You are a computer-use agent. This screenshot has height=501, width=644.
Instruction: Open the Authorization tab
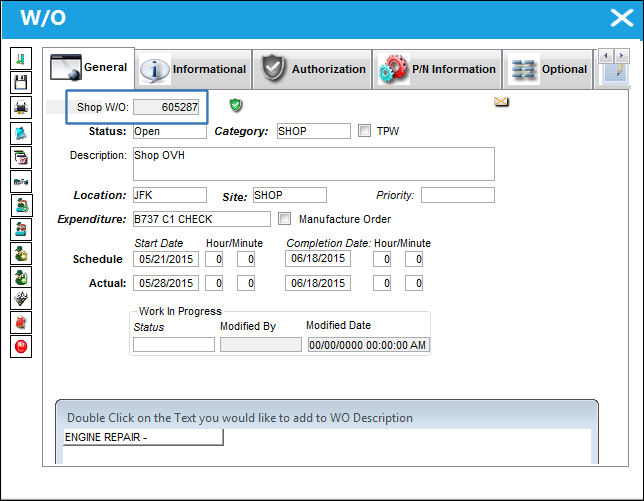coord(313,69)
